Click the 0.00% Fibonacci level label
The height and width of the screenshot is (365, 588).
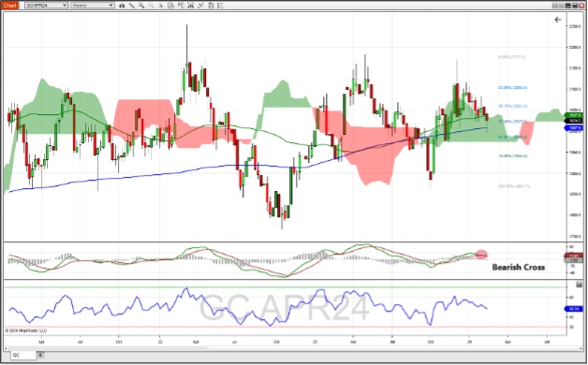(512, 57)
